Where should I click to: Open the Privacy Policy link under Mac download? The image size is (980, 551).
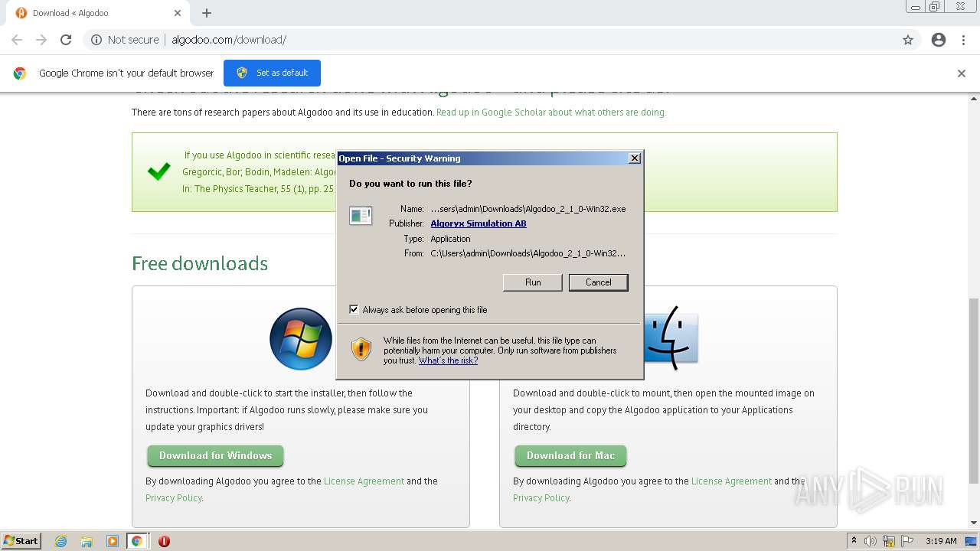(541, 498)
